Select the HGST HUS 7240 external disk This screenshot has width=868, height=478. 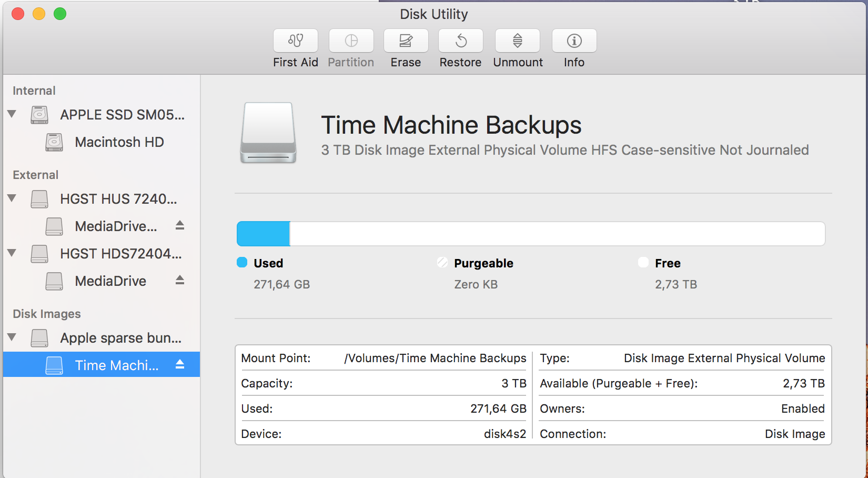[118, 199]
